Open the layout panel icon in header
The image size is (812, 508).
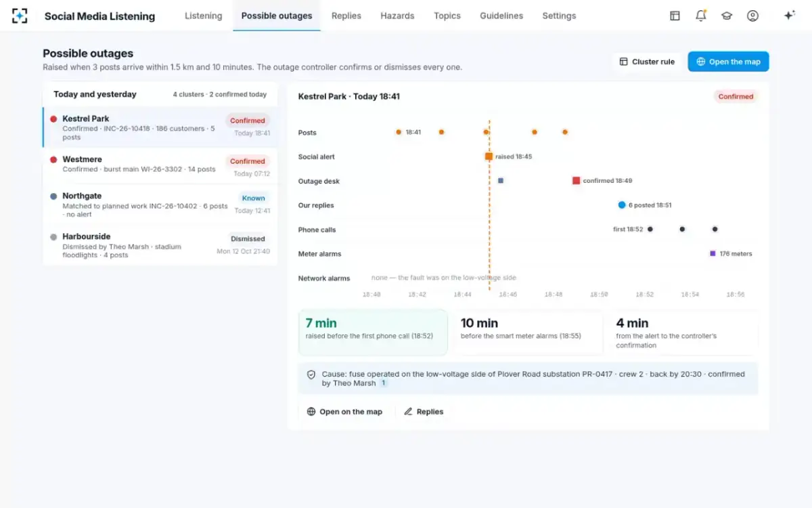(675, 16)
